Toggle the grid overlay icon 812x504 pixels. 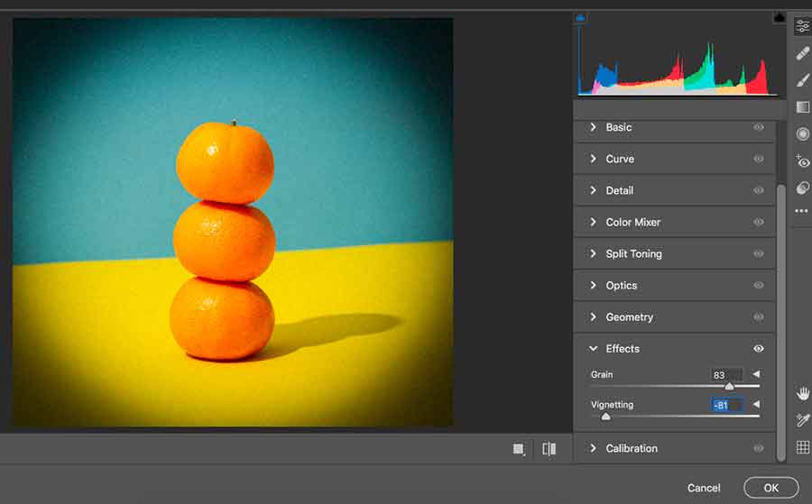(803, 447)
